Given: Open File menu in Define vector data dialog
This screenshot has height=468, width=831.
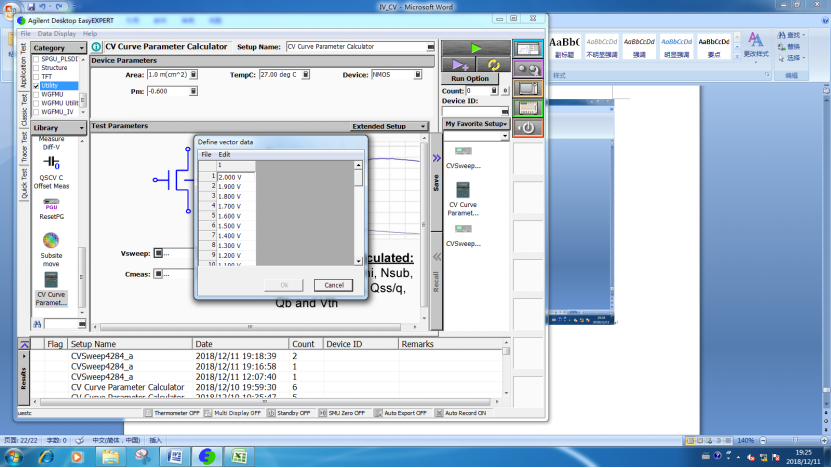Looking at the screenshot, I should click(206, 155).
